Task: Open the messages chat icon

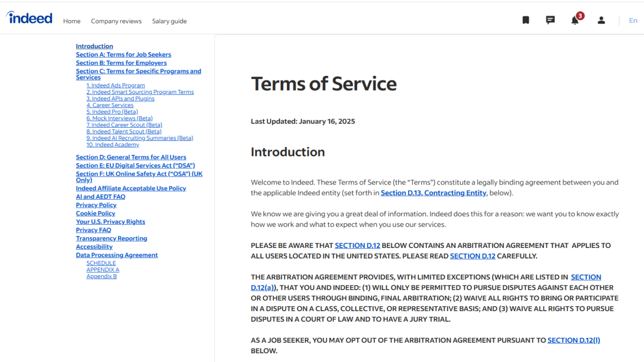Action: pos(550,20)
